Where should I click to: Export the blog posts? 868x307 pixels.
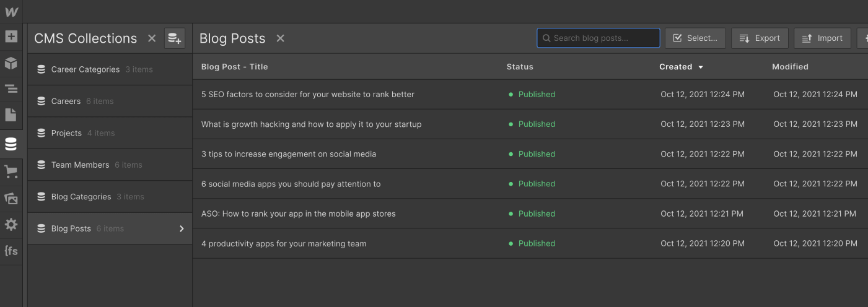(760, 38)
